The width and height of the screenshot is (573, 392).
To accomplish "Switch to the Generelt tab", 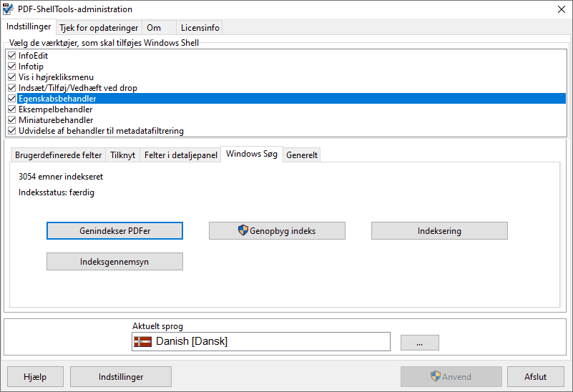I will pyautogui.click(x=302, y=155).
